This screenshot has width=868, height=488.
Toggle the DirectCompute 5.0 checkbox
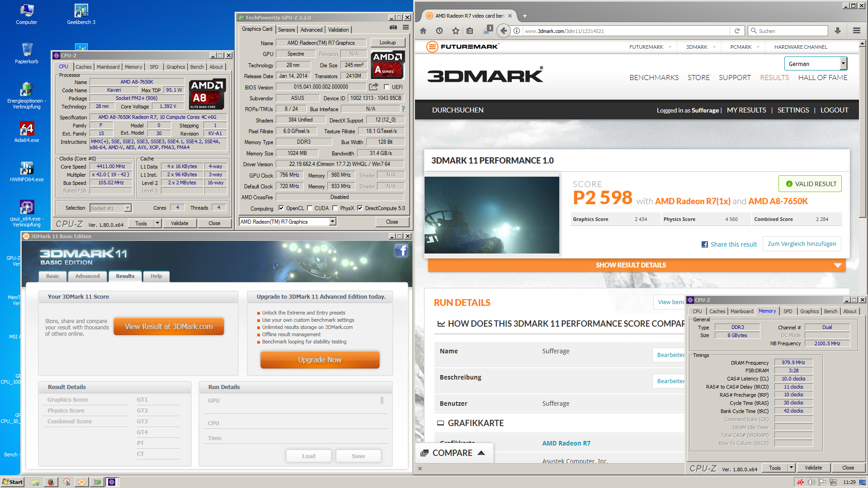click(x=360, y=208)
